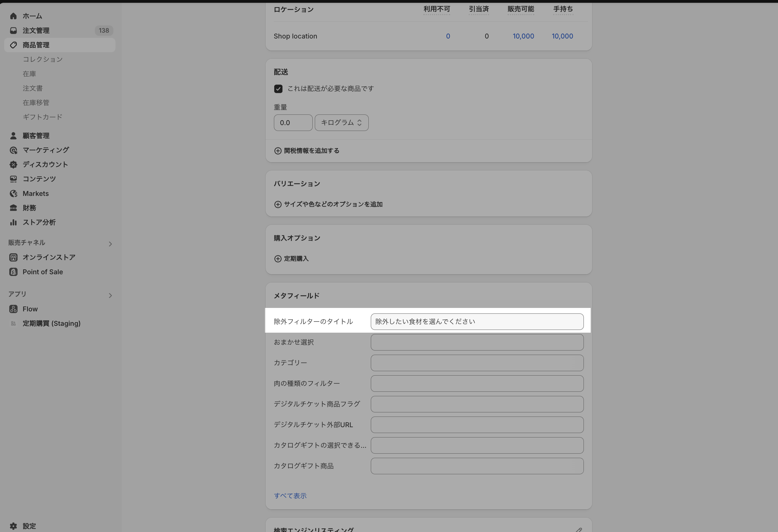Open the Flow app icon

click(x=13, y=309)
